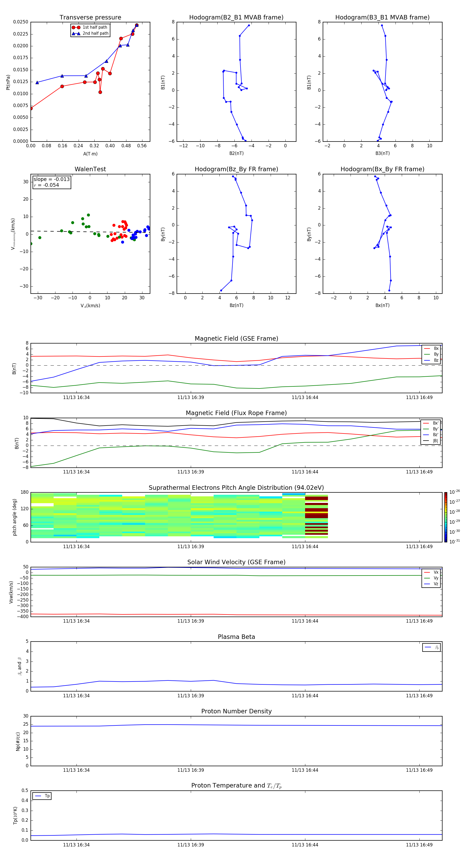Click the 'A(T·m)' axis label
This screenshot has width=473, height=868.
tap(90, 154)
